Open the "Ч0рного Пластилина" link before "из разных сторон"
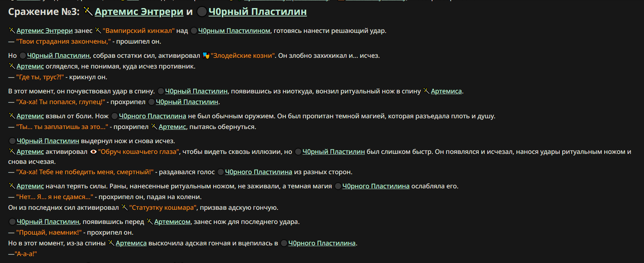644x263 pixels. point(259,172)
